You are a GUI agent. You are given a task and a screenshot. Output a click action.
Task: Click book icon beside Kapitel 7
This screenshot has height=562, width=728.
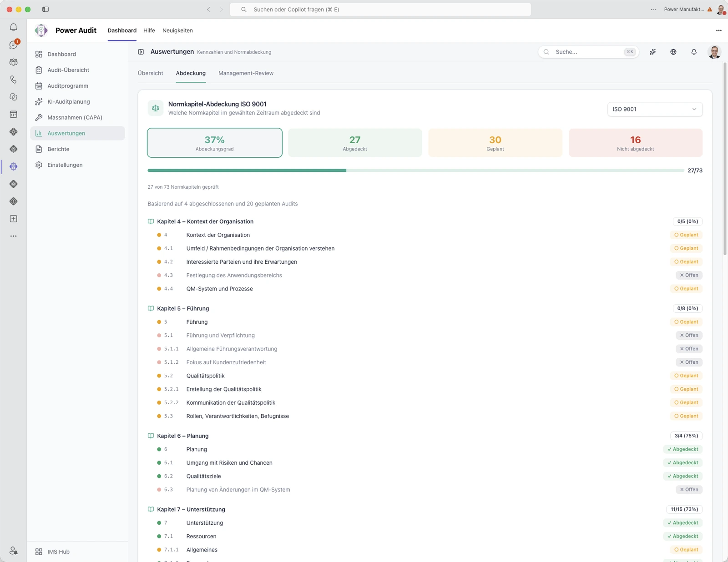point(151,509)
